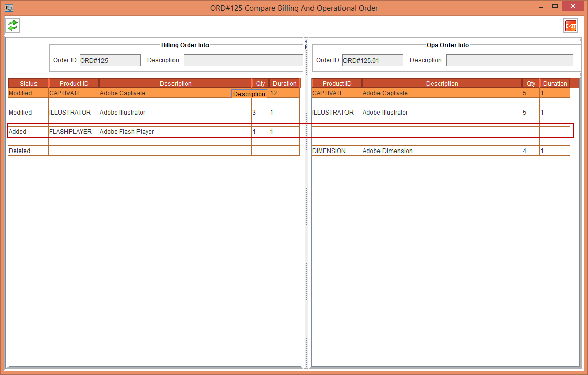Viewport: 588px width, 375px height.
Task: Collapse the split pane using the left arrow
Action: [x=306, y=41]
